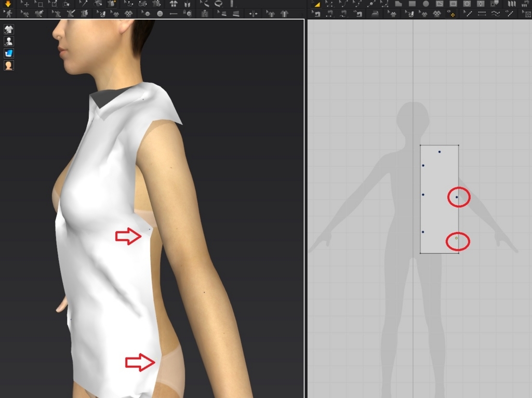This screenshot has height=398, width=532.
Task: Click the walking avatar motion icon
Action: coord(8,14)
